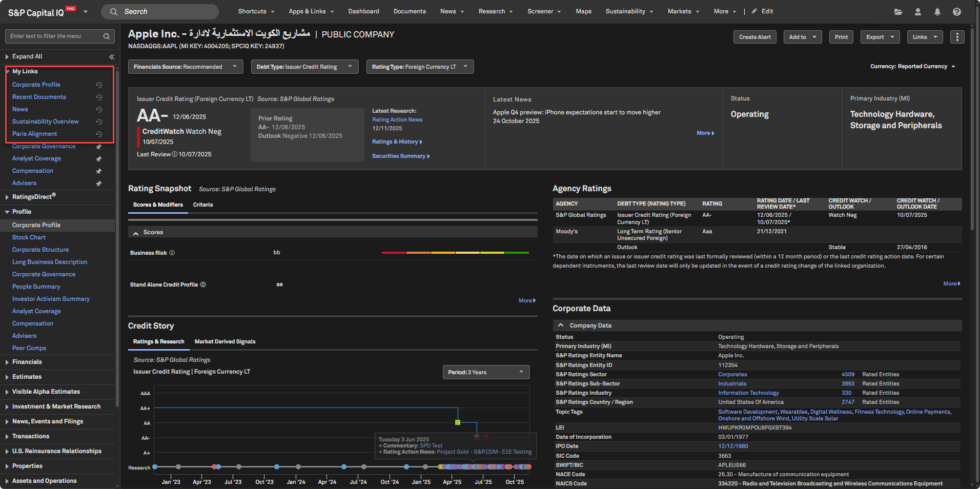Open the folder icon in top bar
Screen dimensions: 980x489
[x=898, y=12]
